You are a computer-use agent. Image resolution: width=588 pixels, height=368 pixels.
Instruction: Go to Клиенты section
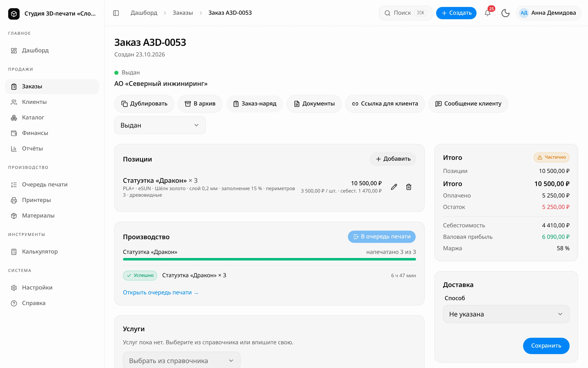(x=52, y=102)
